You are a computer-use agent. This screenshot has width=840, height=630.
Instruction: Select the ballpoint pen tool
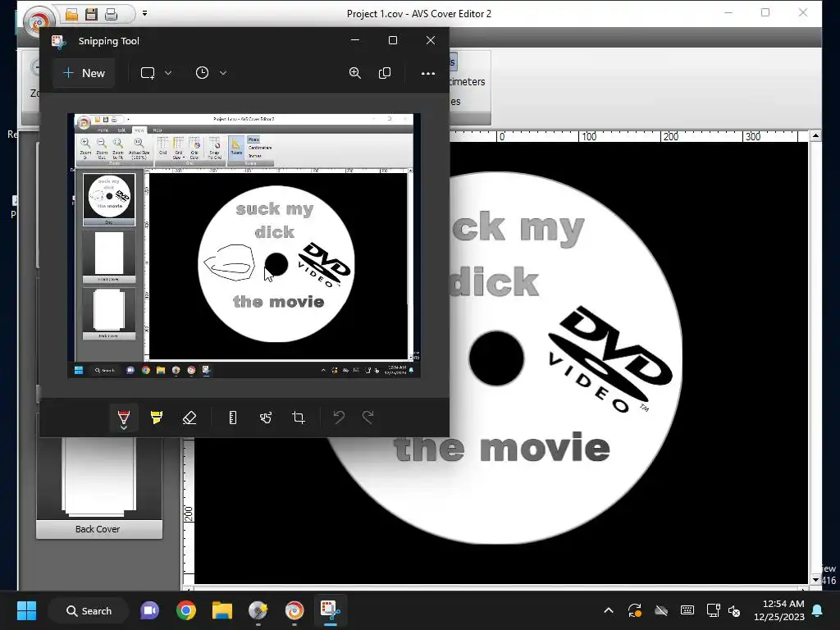124,418
